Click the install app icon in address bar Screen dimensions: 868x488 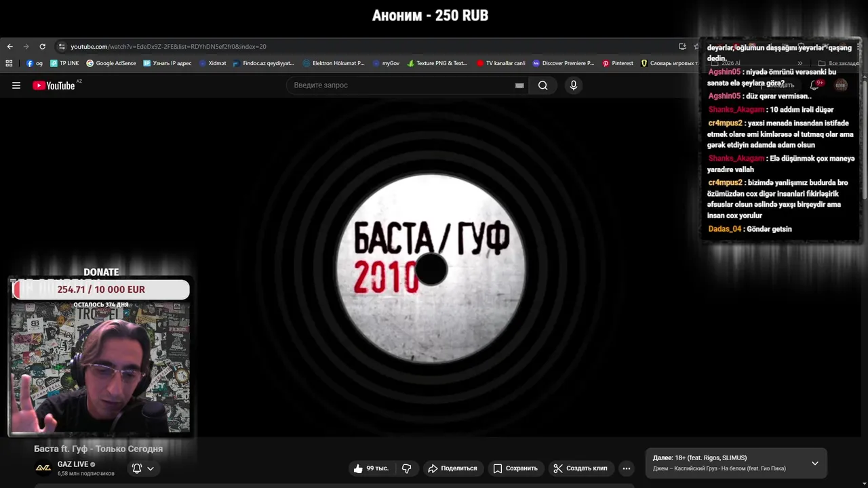(x=682, y=47)
